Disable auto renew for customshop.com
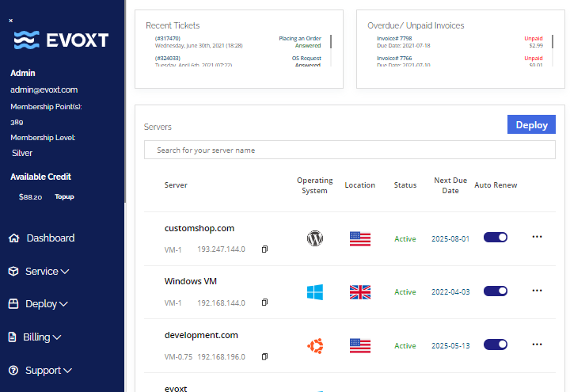Viewport: 570px width, 392px height. click(496, 238)
